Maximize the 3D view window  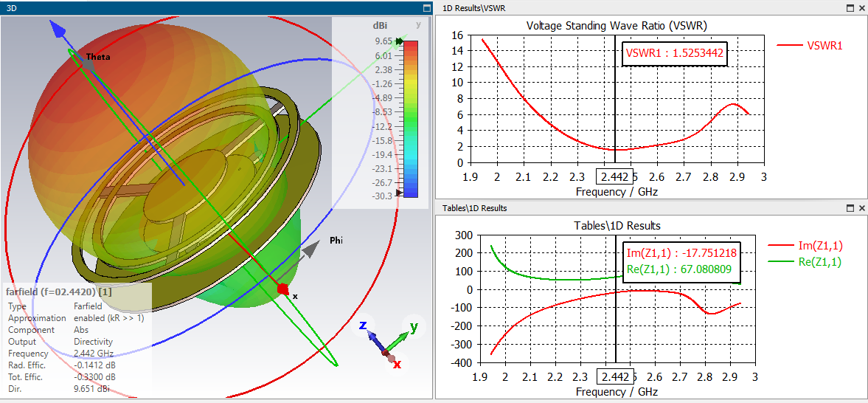426,8
